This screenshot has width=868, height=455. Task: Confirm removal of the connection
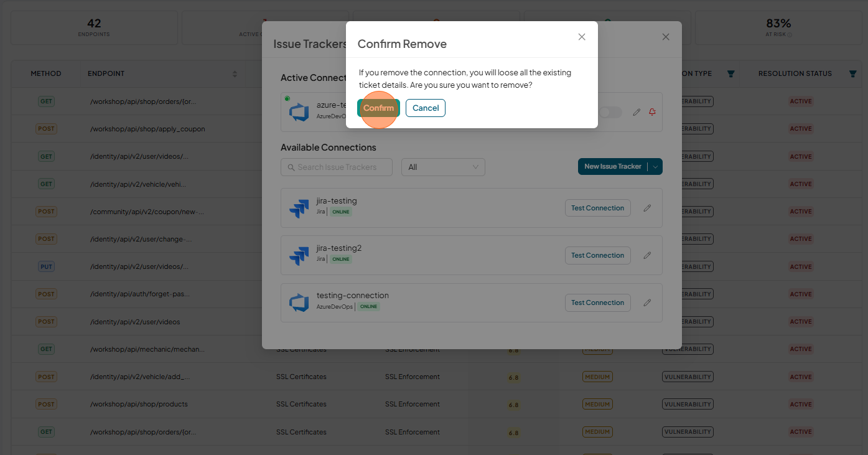point(378,108)
